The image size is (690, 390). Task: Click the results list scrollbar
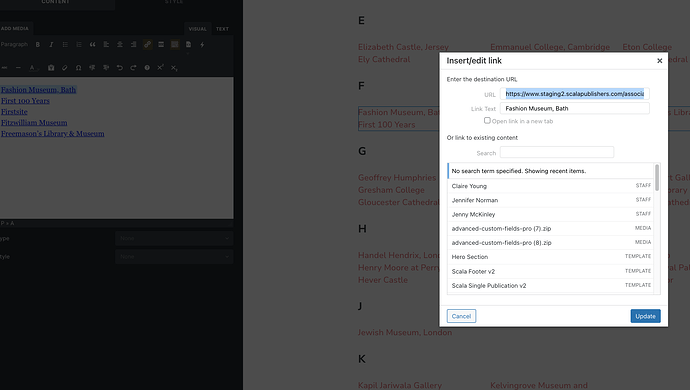click(657, 177)
